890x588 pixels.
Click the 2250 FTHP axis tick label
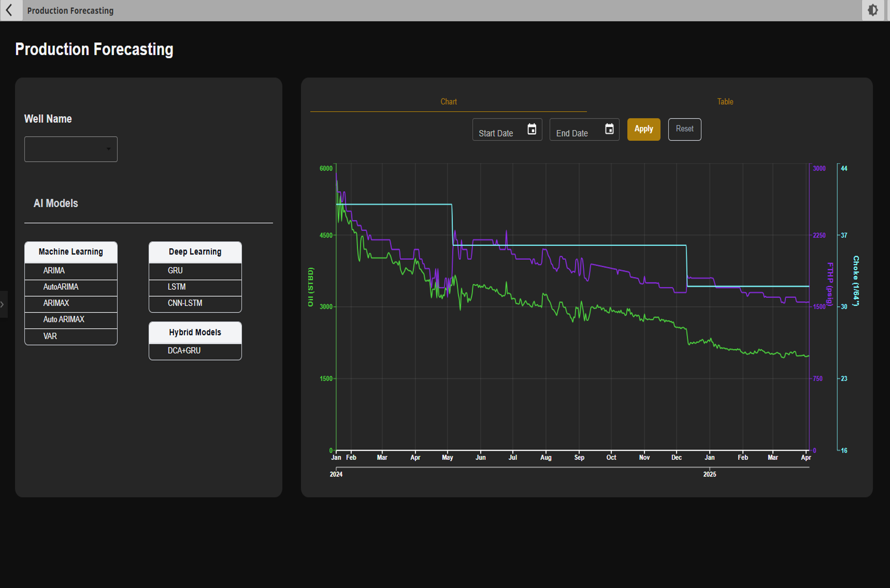(x=819, y=235)
